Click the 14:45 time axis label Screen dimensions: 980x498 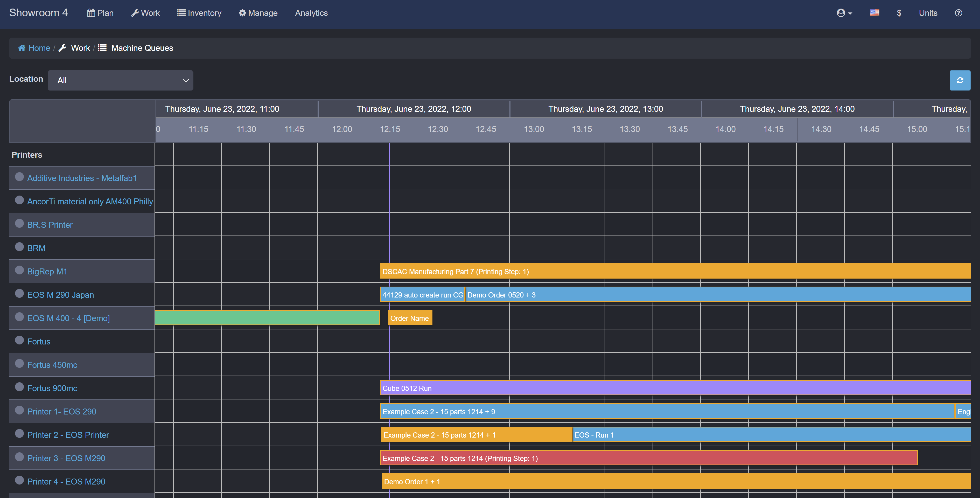point(869,129)
